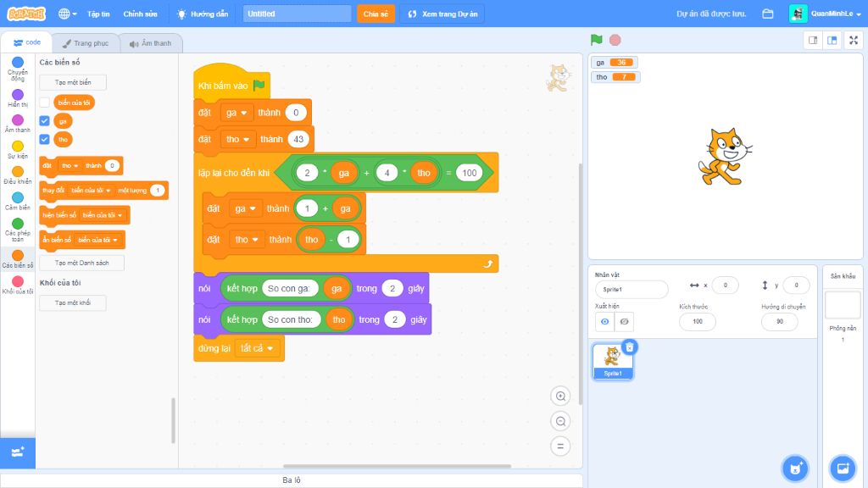Uncheck the ga variable checkbox

pos(45,120)
